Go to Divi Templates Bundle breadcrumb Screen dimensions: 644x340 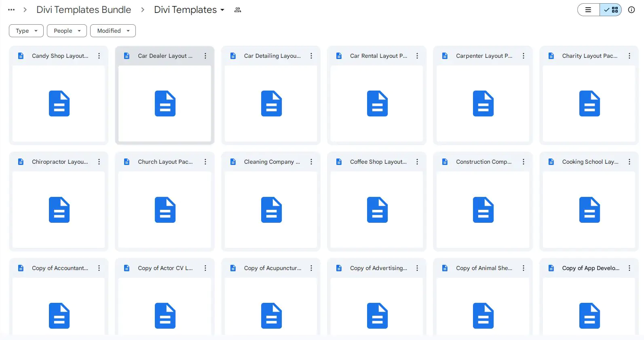[x=84, y=10]
